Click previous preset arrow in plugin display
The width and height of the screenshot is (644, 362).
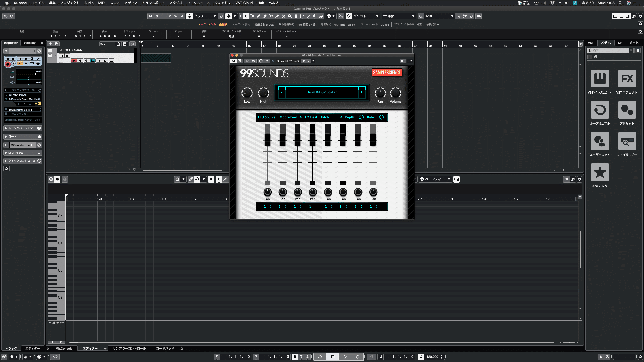tap(282, 92)
